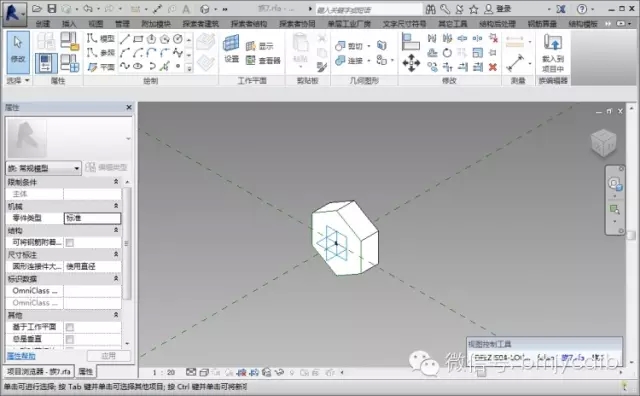Image resolution: width=640 pixels, height=396 pixels.
Task: Switch to the 项目浏览器 tab
Action: (39, 372)
